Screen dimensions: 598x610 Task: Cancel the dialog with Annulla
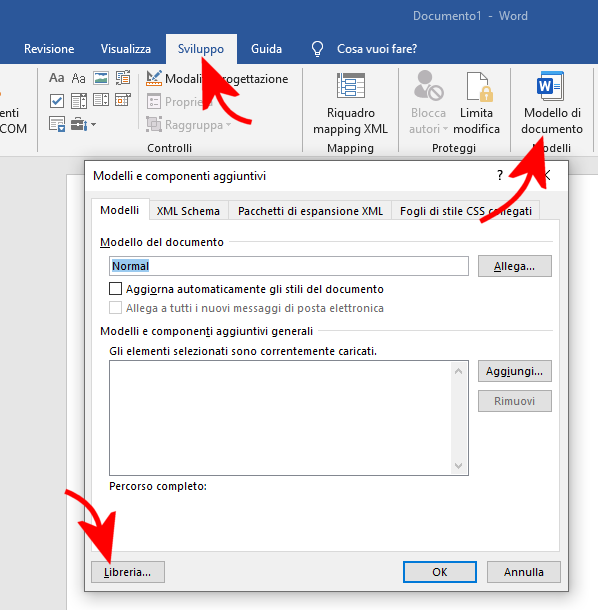coord(524,572)
